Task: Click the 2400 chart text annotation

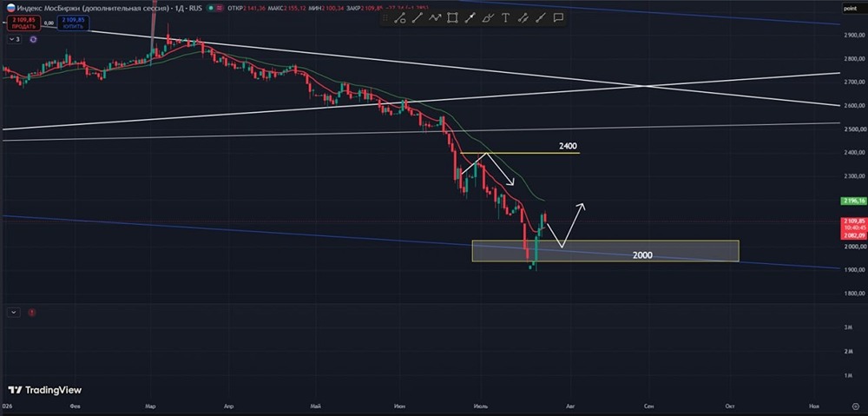Action: click(x=568, y=146)
